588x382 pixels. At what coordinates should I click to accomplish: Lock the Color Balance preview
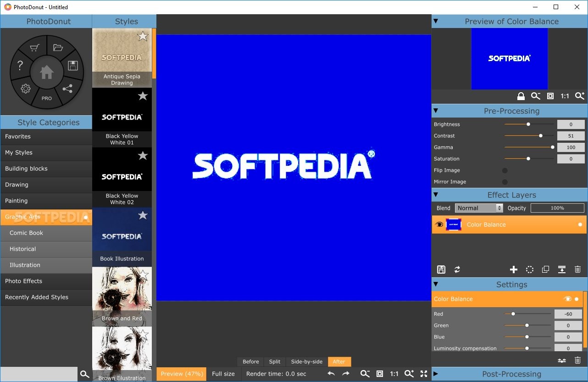tap(521, 96)
